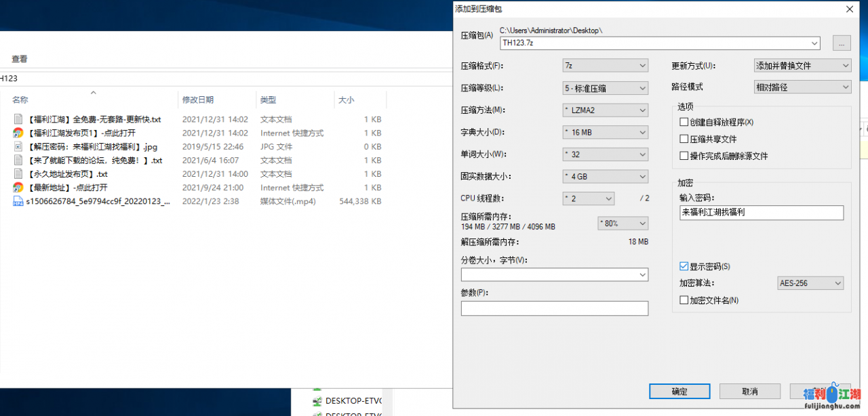This screenshot has height=416, width=868.
Task: Click the text icon of 来了就能下载的论坛 file
Action: tap(18, 161)
